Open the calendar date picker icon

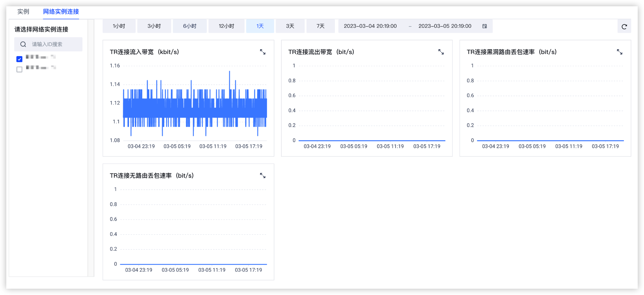click(x=485, y=26)
